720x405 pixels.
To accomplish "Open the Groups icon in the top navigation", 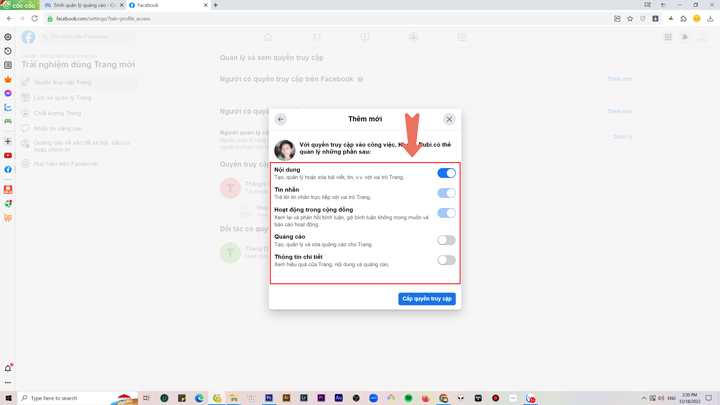I will [x=413, y=37].
